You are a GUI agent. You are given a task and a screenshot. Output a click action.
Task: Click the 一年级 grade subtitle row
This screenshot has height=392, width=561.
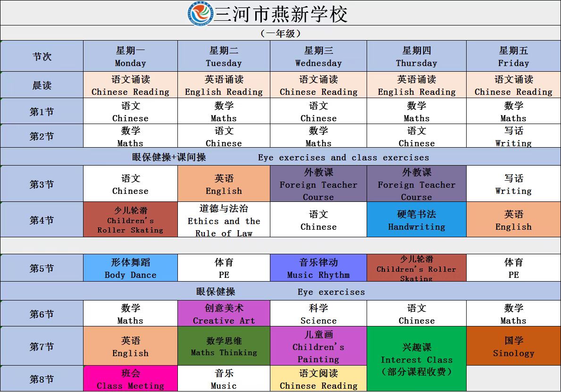(x=280, y=33)
